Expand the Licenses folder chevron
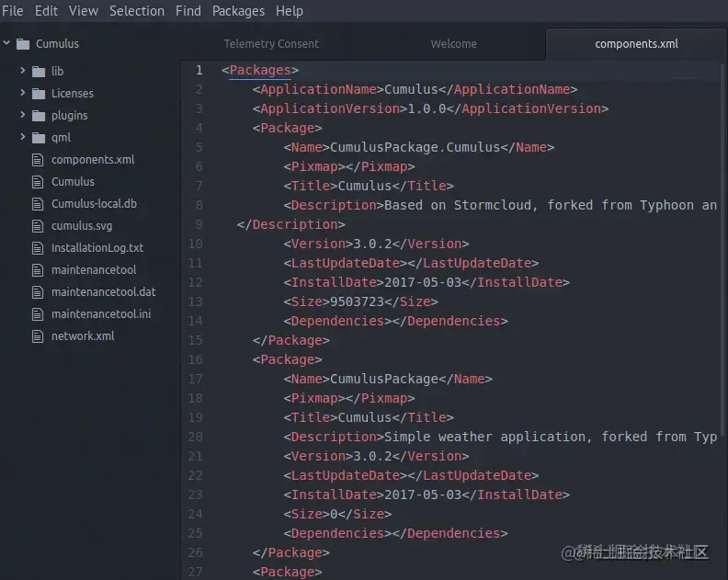The image size is (728, 580). (22, 93)
